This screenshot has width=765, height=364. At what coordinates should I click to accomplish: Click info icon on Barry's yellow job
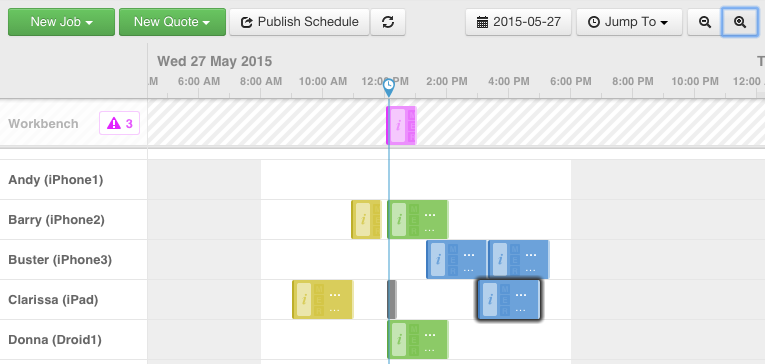[362, 220]
